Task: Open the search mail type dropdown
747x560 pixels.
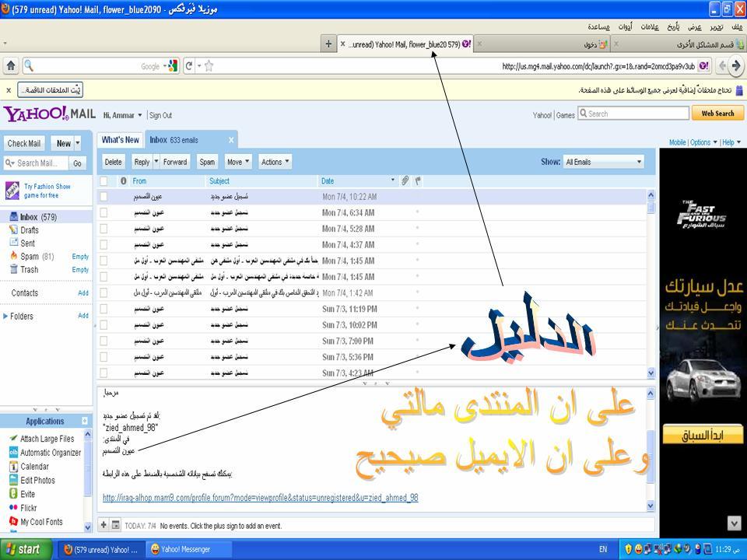Action: 9,163
